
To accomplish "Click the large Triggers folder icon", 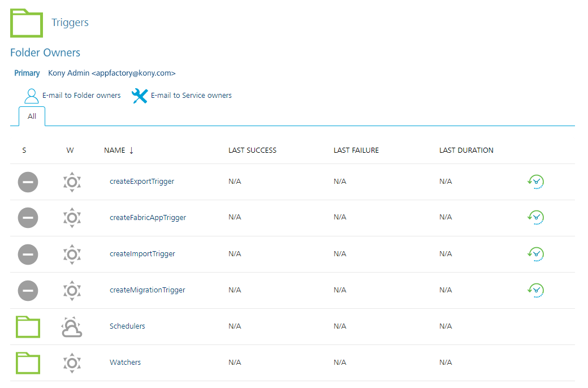I will 27,23.
